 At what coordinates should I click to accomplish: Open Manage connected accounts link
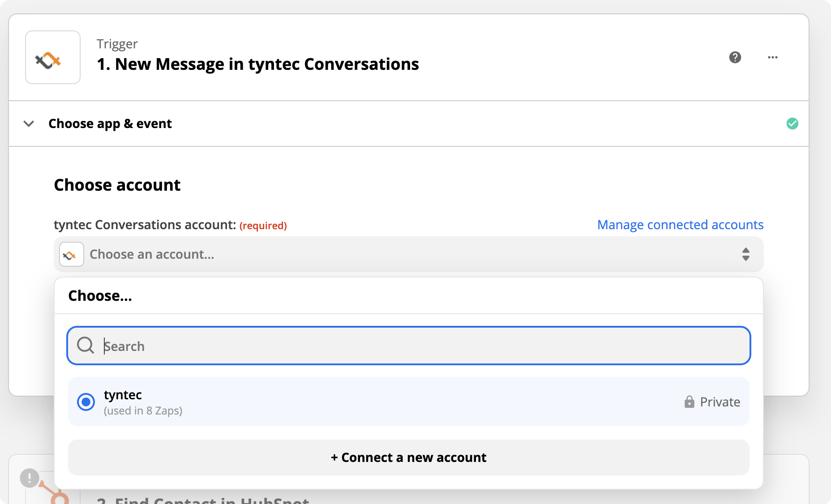tap(680, 225)
